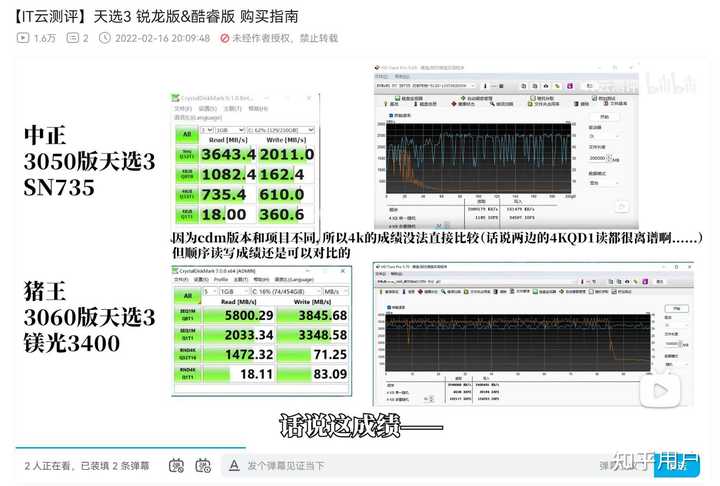The height and width of the screenshot is (486, 720).
Task: Click the write value 3845.68
Action: point(323,316)
